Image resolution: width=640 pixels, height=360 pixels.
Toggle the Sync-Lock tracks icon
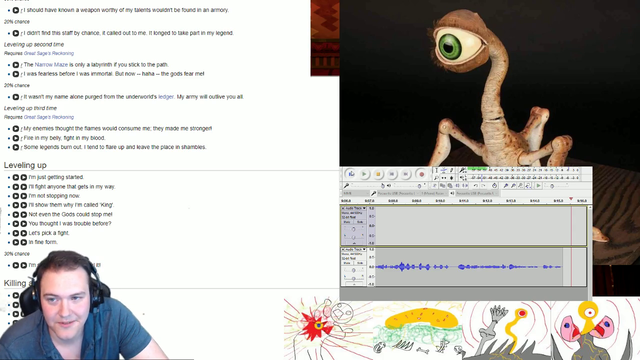click(494, 186)
